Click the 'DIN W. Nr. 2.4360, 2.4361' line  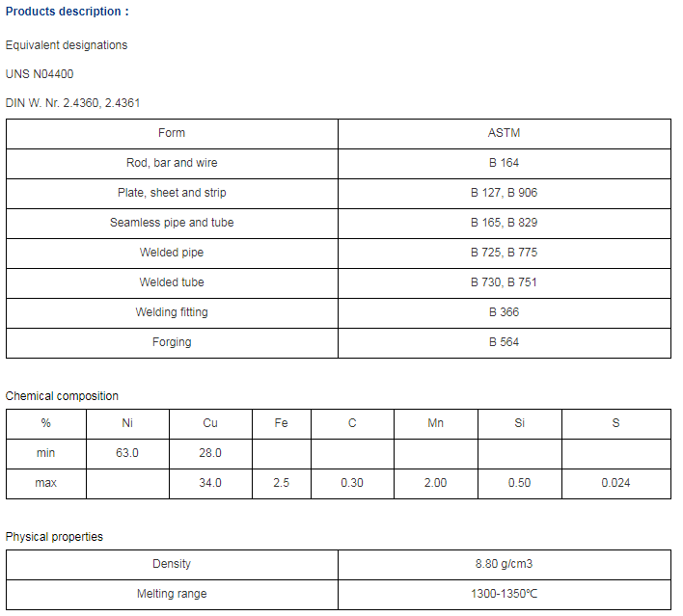[x=72, y=103]
